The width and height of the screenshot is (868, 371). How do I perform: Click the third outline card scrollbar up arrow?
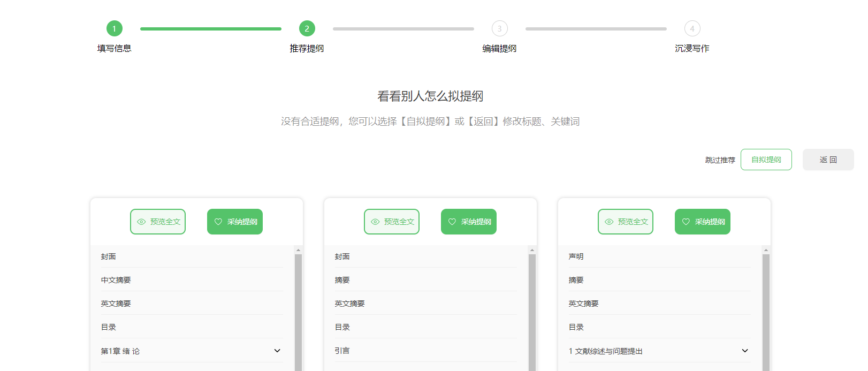[x=766, y=250]
